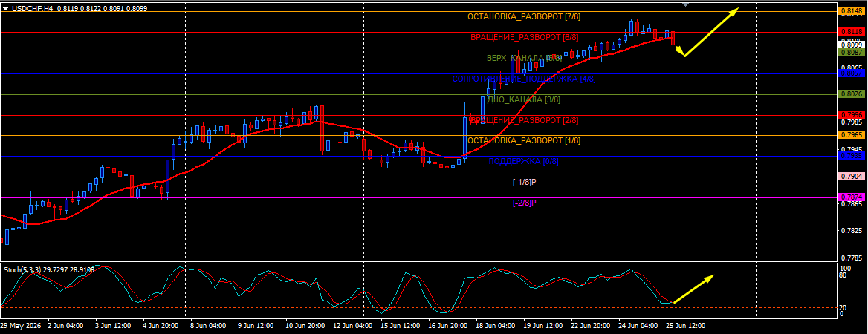Screen dimensions: 868x334
Task: Click the 2 Jun 04:00 time label
Action: tap(66, 327)
